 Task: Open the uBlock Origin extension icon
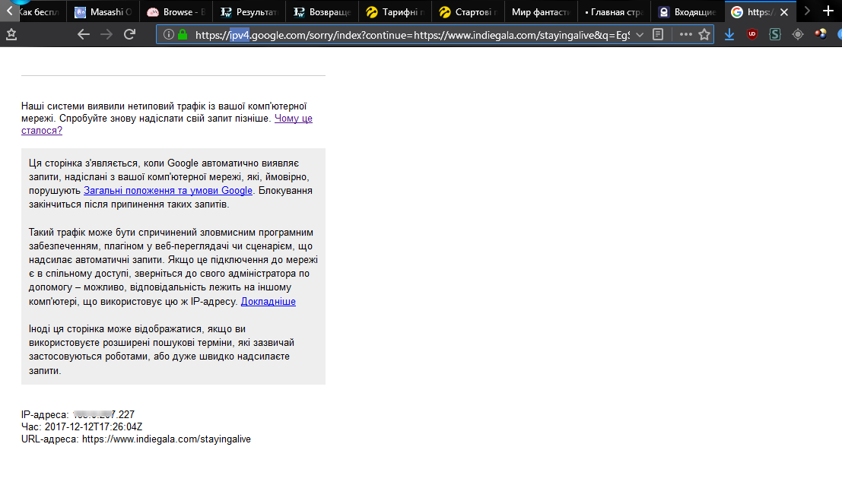click(x=752, y=34)
